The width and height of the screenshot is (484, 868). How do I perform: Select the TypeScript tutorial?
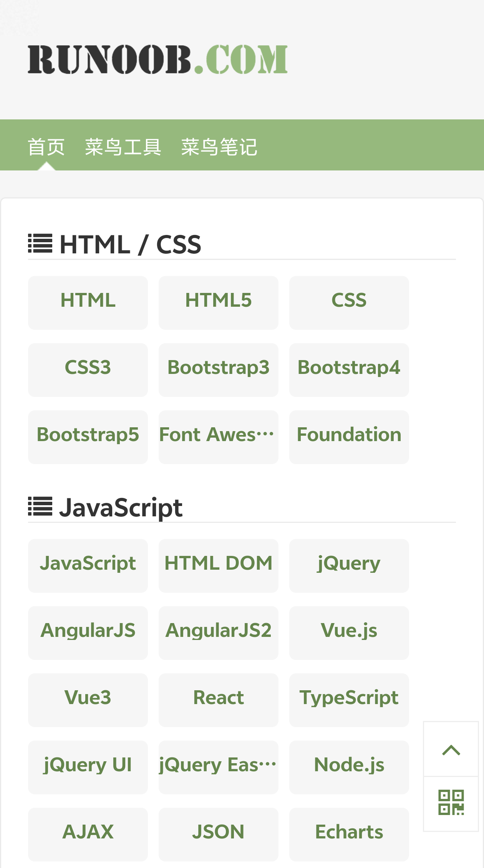pos(349,700)
